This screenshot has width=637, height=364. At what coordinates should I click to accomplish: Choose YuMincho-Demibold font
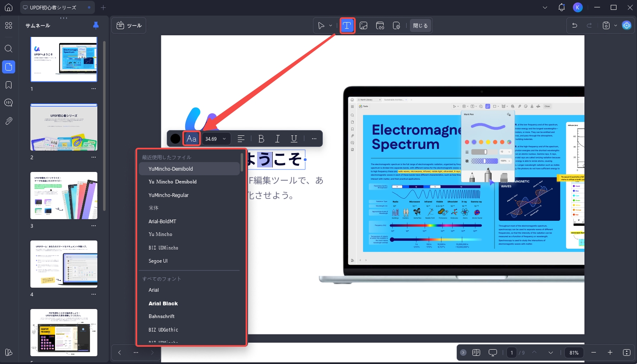[x=189, y=169]
